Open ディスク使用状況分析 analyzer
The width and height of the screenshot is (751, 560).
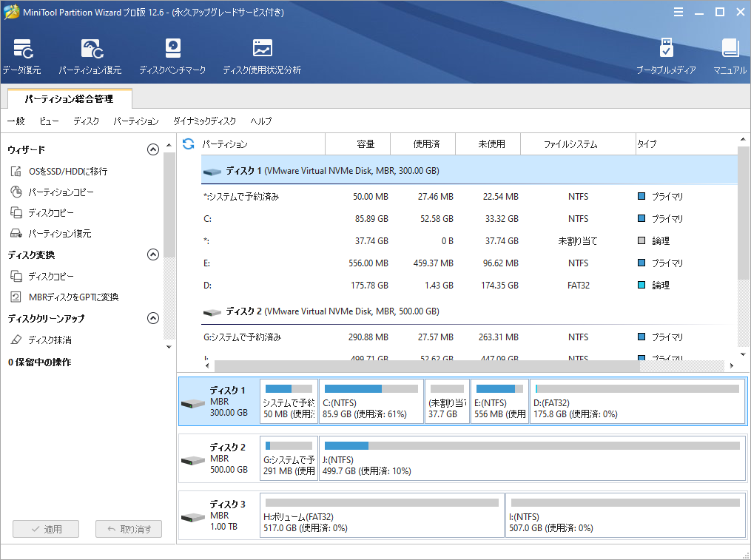click(x=262, y=56)
